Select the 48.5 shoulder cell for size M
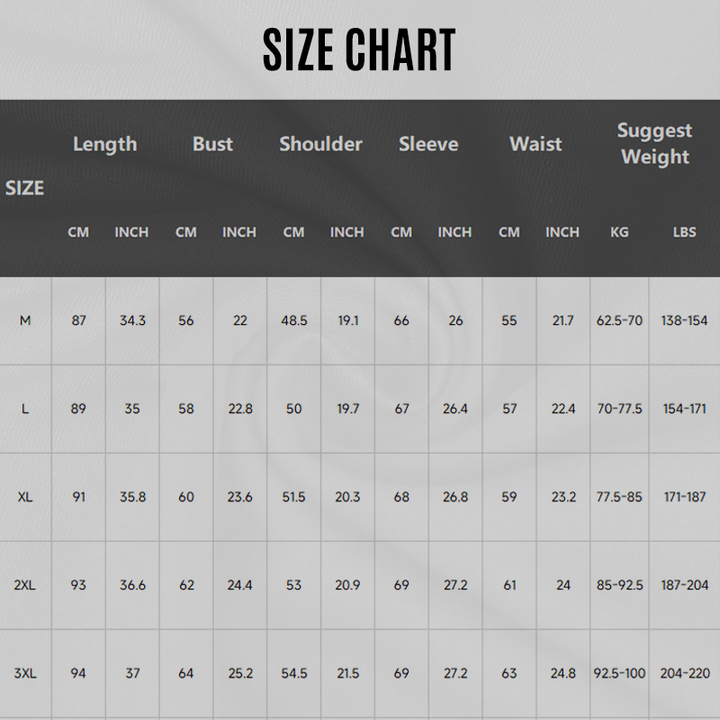 point(294,321)
